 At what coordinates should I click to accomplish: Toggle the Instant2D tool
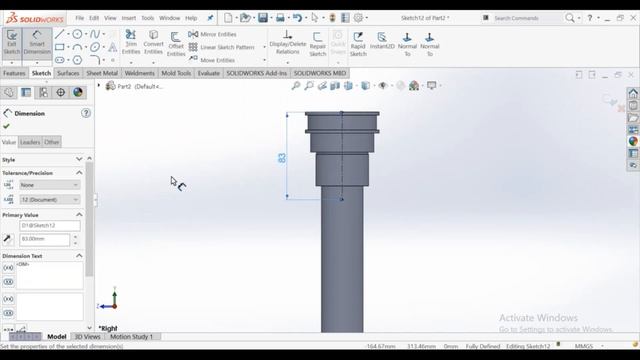[x=382, y=41]
